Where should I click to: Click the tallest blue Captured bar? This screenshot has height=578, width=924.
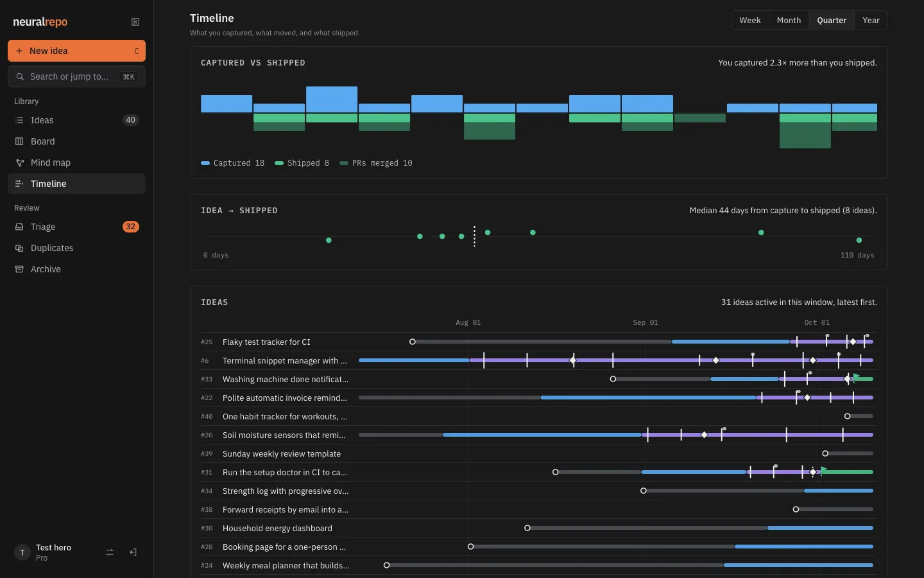(332, 100)
